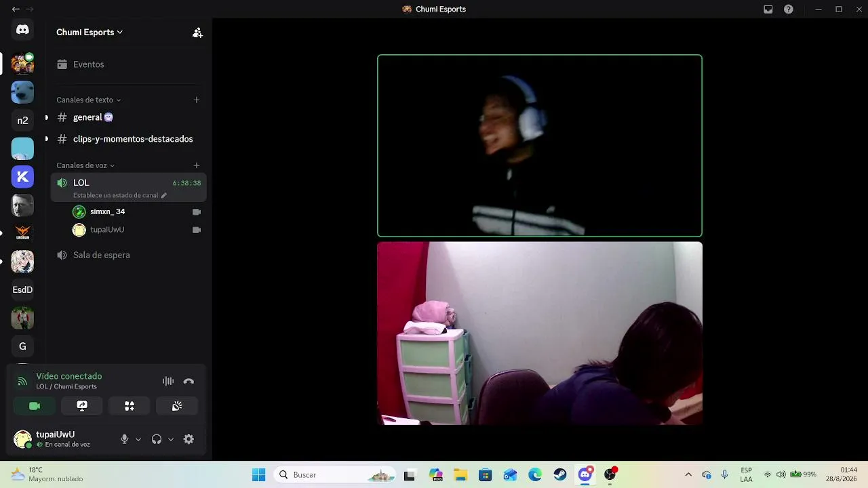Open the Discord inbox

click(x=768, y=9)
